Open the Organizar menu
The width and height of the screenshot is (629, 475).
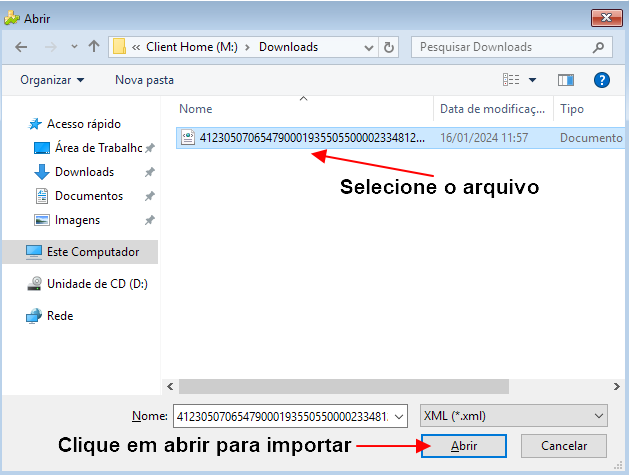(52, 80)
